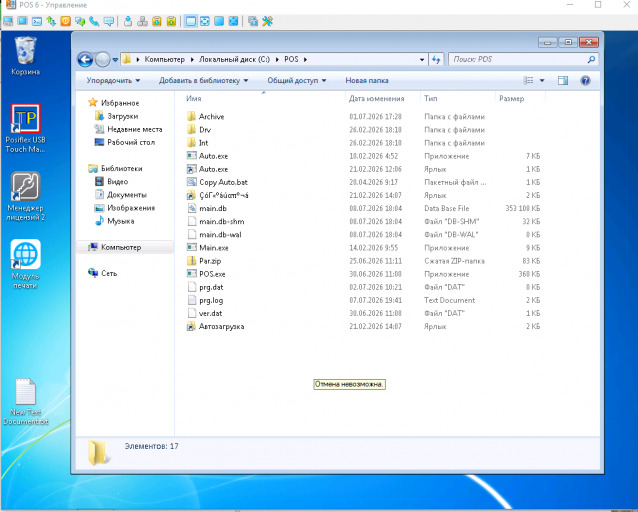638x512 pixels.
Task: Click the orange power control icon
Action: (66, 21)
